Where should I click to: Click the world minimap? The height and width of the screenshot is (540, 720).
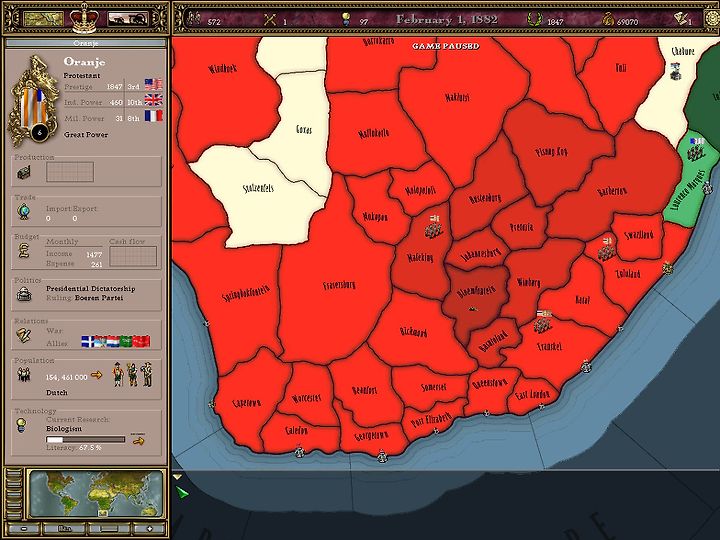pos(96,494)
